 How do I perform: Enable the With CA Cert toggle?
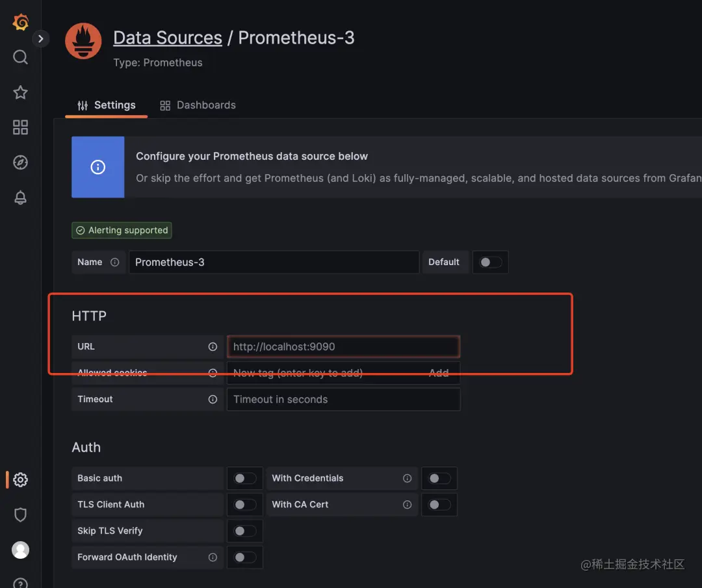439,505
